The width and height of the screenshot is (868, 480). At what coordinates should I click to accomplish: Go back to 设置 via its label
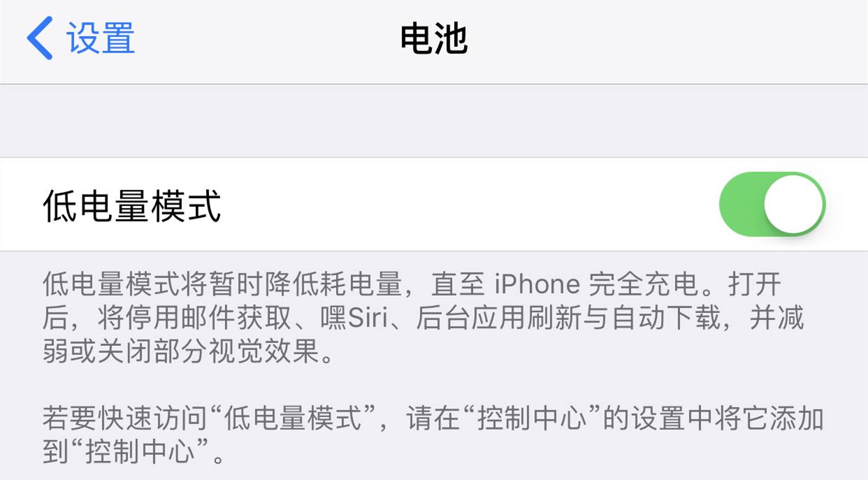(x=101, y=38)
